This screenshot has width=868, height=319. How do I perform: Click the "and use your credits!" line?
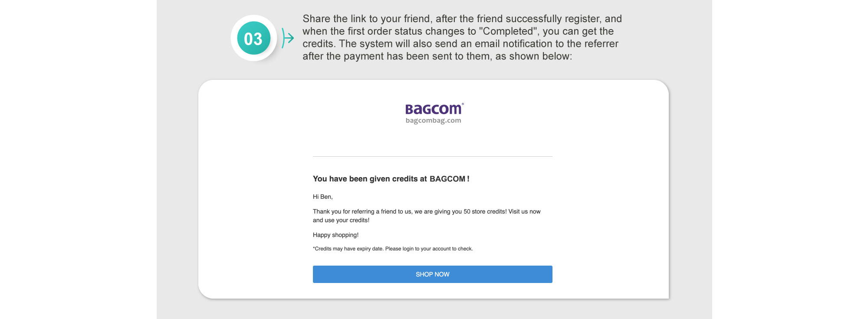coord(341,220)
